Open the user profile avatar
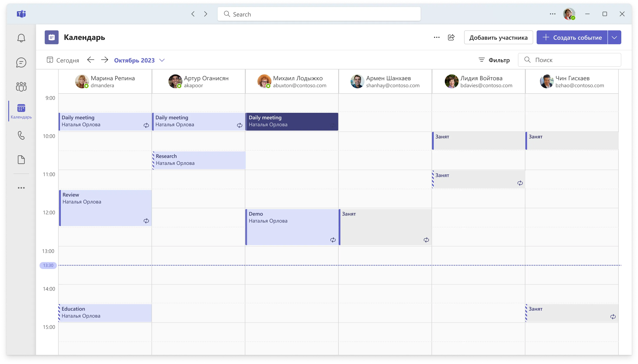This screenshot has height=364, width=638. pos(569,14)
